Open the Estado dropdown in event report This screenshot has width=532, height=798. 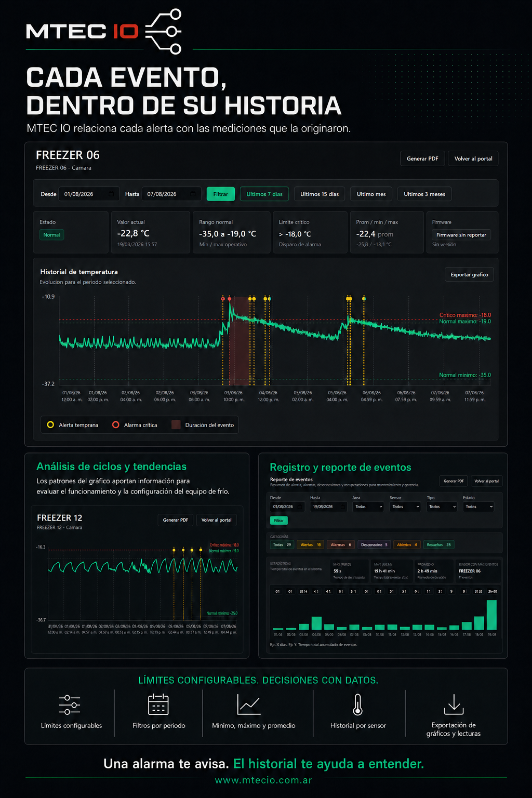pyautogui.click(x=478, y=507)
